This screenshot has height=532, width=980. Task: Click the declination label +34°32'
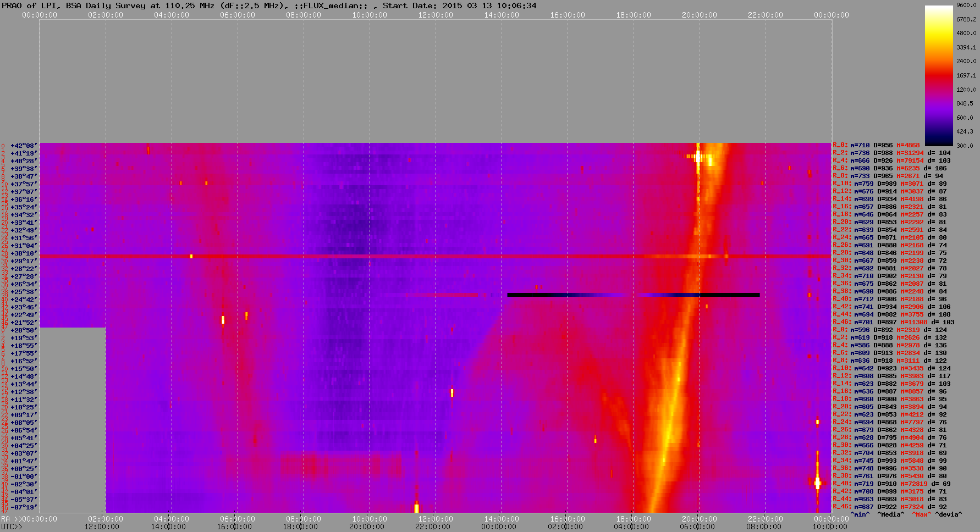tap(24, 215)
